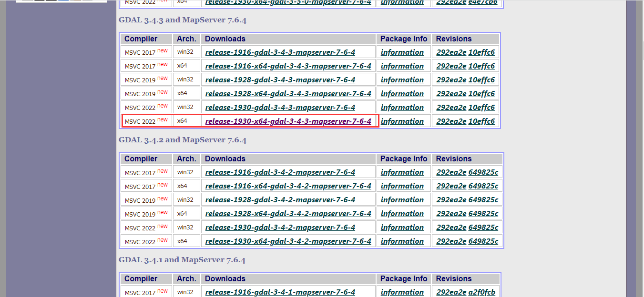Open information for release-1916-x64-gdal-3-4-2 row
Image resolution: width=644 pixels, height=297 pixels.
coord(402,186)
